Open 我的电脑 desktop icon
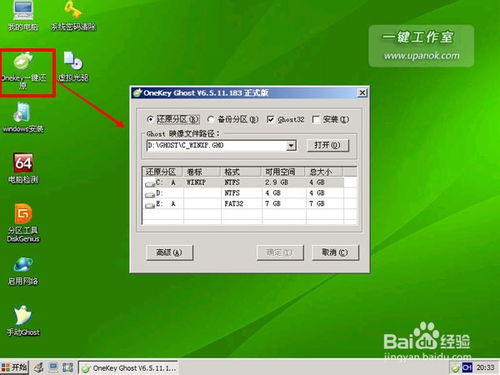 point(23,15)
